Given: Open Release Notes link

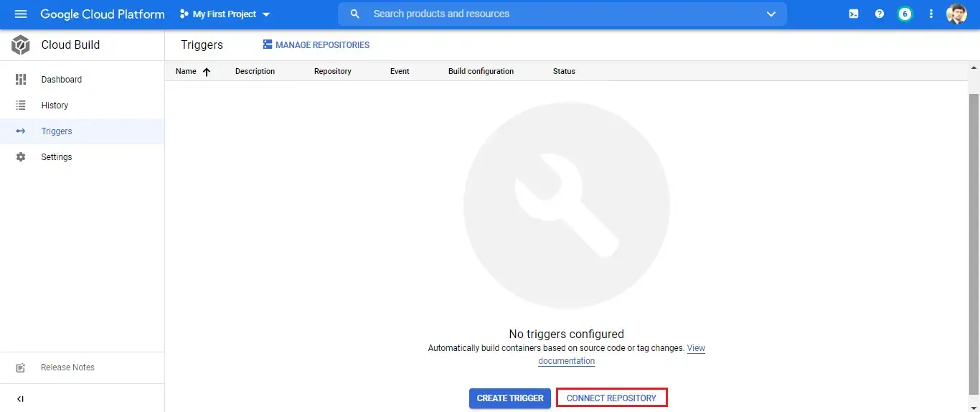Looking at the screenshot, I should coord(67,367).
